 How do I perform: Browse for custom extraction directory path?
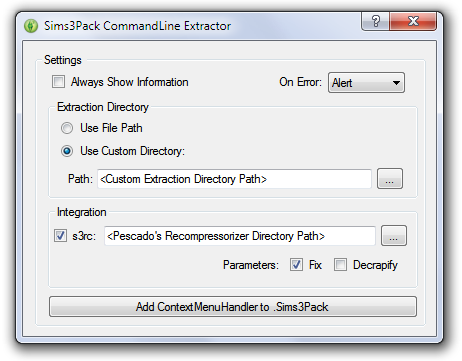(x=390, y=179)
